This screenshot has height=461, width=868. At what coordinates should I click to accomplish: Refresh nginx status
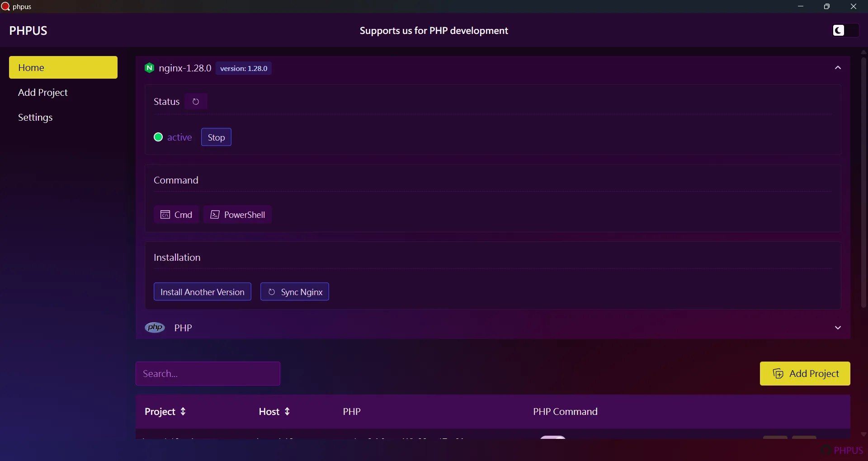(x=196, y=101)
